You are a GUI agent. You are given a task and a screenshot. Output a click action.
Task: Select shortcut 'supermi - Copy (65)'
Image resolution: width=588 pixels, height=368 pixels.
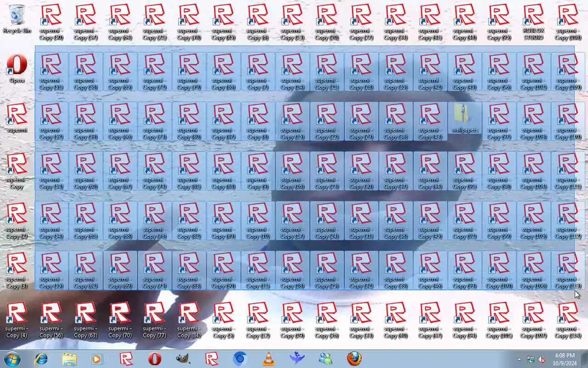click(x=120, y=72)
